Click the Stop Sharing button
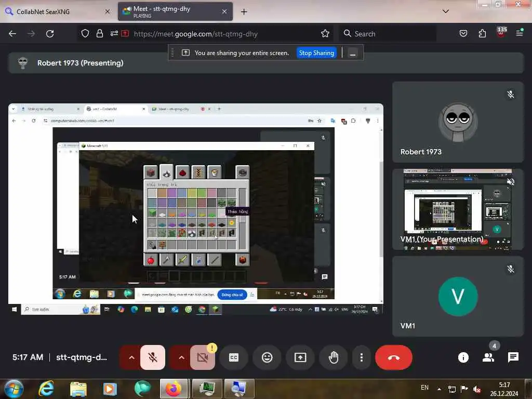 tap(316, 53)
